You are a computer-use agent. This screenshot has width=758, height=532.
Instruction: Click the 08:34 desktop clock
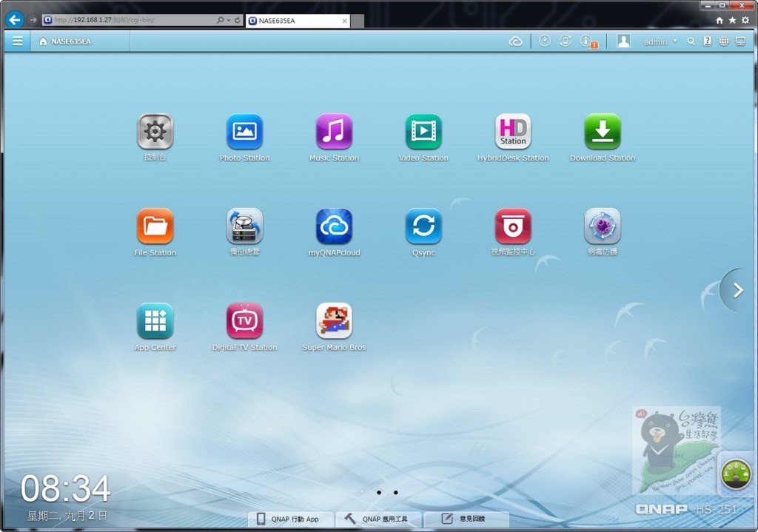click(x=66, y=488)
